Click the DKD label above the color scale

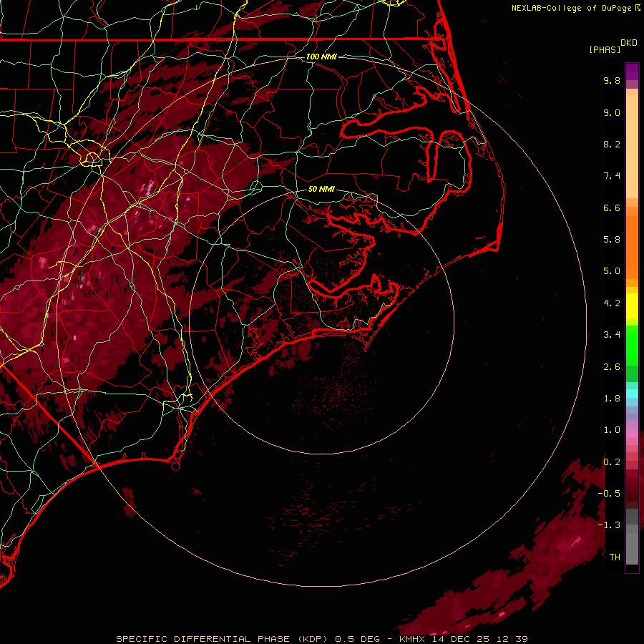629,43
